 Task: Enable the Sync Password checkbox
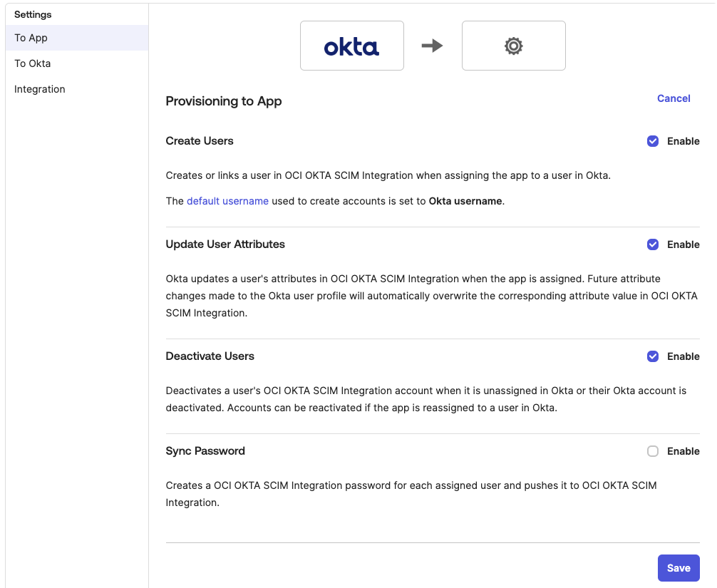pyautogui.click(x=652, y=451)
